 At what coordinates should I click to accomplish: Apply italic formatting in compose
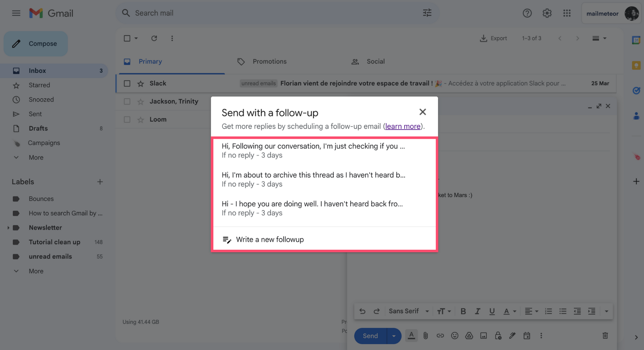point(477,311)
